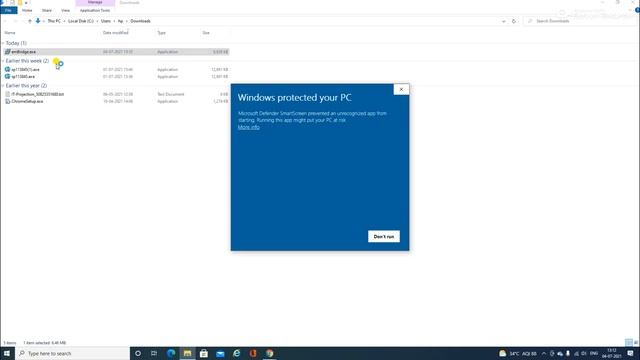
Task: Select the sp113845.exe file
Action: [x=116, y=76]
